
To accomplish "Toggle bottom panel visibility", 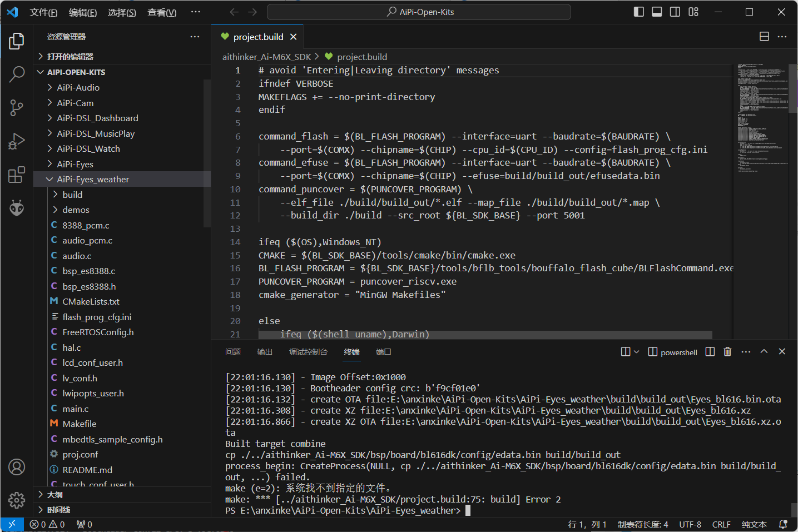I will click(657, 12).
